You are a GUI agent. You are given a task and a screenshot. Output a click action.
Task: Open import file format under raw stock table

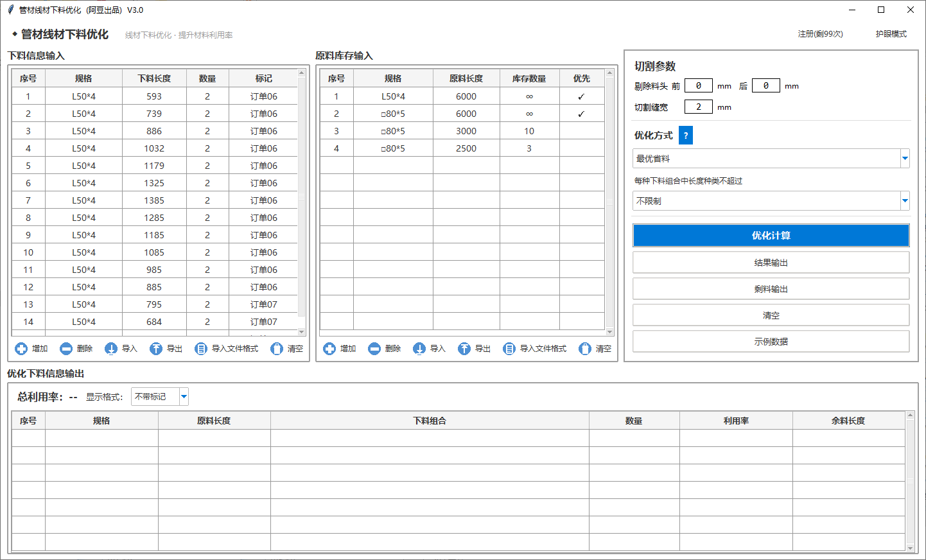535,349
